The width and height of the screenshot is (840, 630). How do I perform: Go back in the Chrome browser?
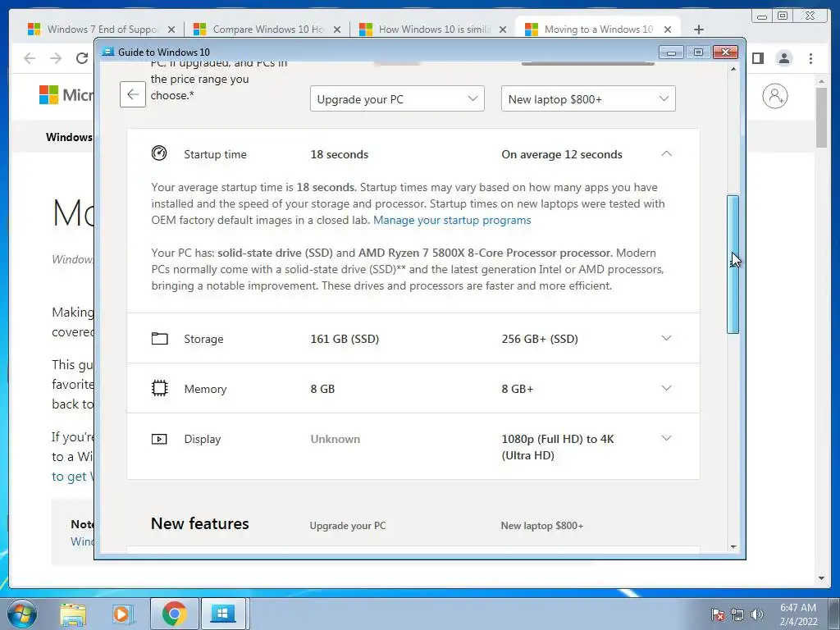pos(30,58)
